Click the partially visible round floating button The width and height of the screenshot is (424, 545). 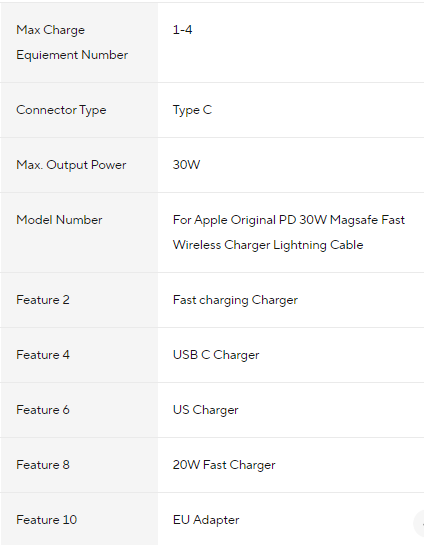(x=420, y=523)
